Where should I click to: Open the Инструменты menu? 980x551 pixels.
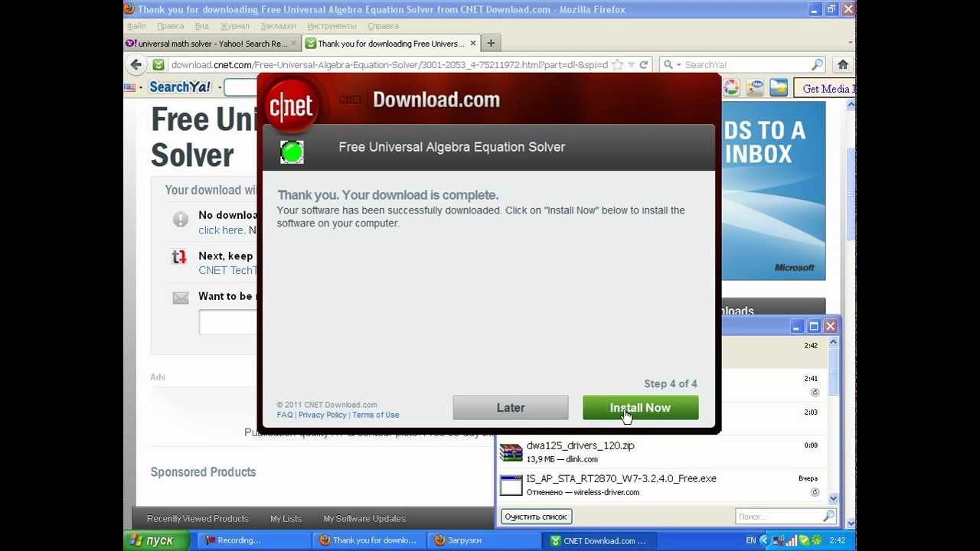(x=332, y=26)
